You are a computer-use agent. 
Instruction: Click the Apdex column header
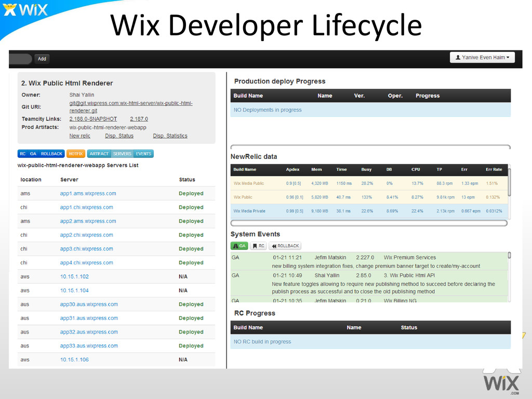pos(292,169)
